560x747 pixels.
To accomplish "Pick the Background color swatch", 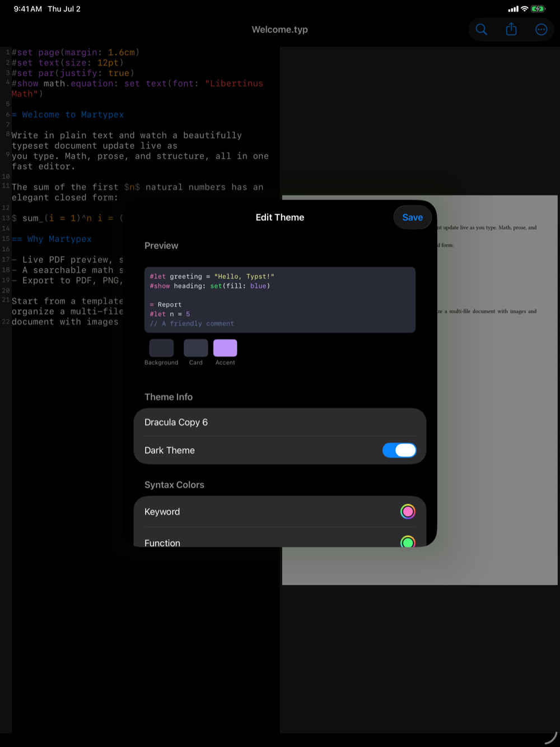I will [161, 348].
